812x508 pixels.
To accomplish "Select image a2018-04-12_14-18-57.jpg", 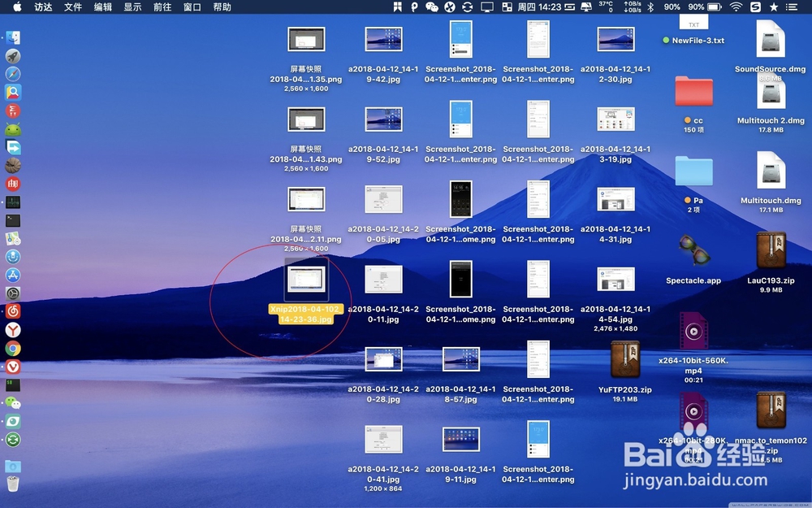I will coord(461,359).
